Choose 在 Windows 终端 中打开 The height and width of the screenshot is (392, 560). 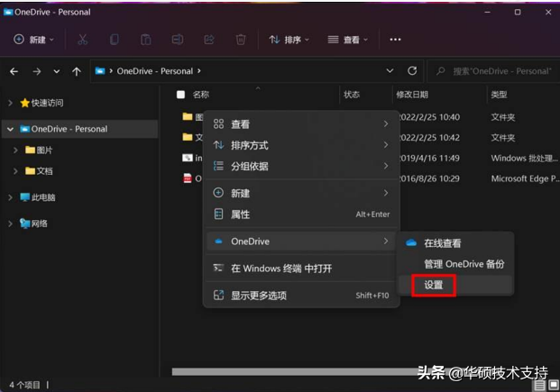[x=301, y=269]
